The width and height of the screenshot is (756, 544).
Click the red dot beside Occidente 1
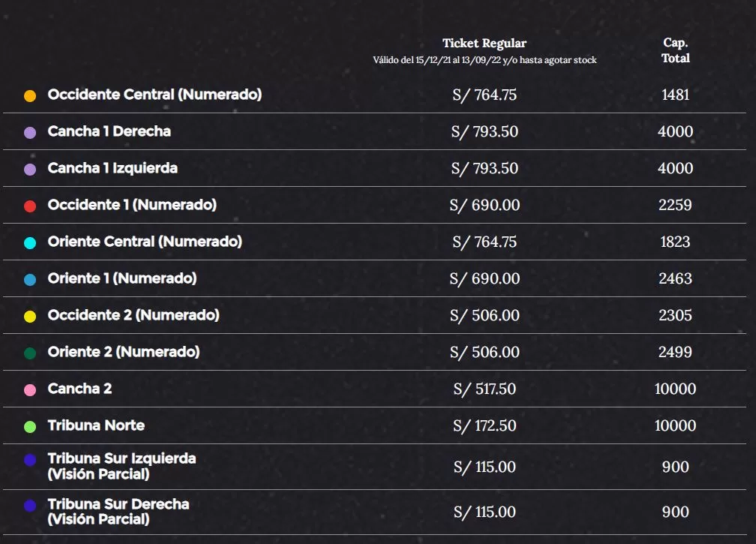pyautogui.click(x=30, y=206)
